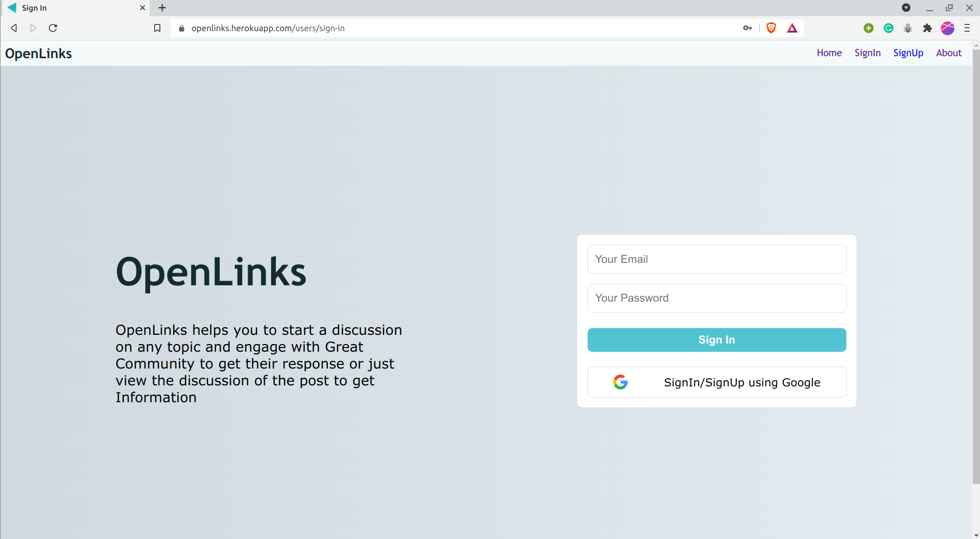The image size is (980, 539).
Task: Click the Google logo icon
Action: coord(620,382)
